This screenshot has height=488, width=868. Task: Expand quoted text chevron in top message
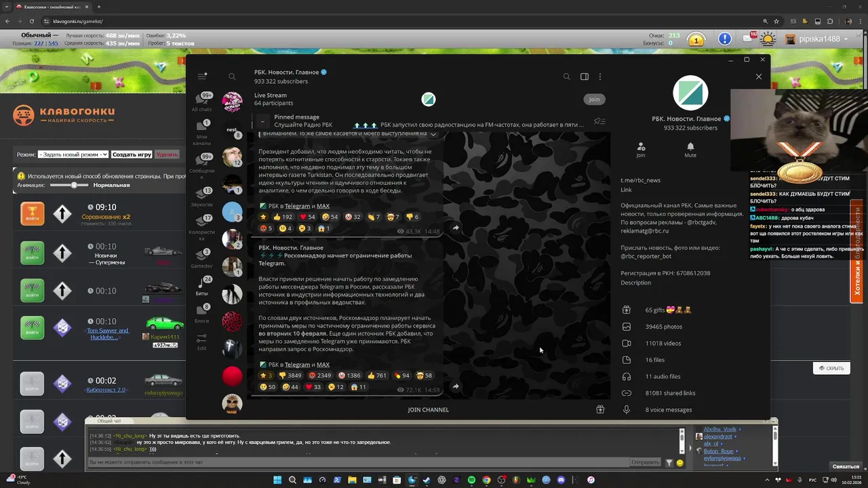point(433,134)
